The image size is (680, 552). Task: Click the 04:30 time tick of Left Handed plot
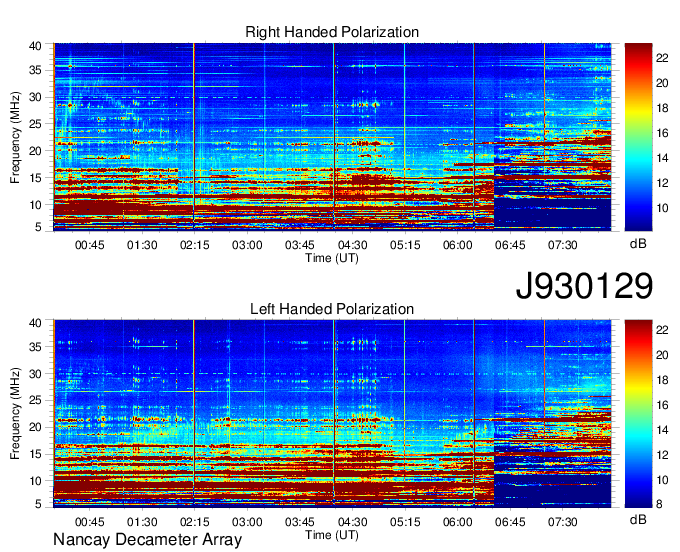pyautogui.click(x=353, y=522)
